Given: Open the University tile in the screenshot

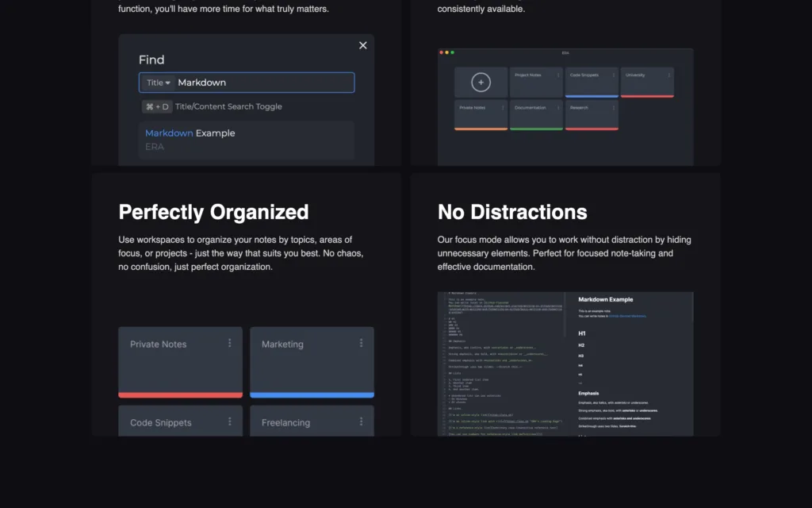Looking at the screenshot, I should click(x=647, y=83).
